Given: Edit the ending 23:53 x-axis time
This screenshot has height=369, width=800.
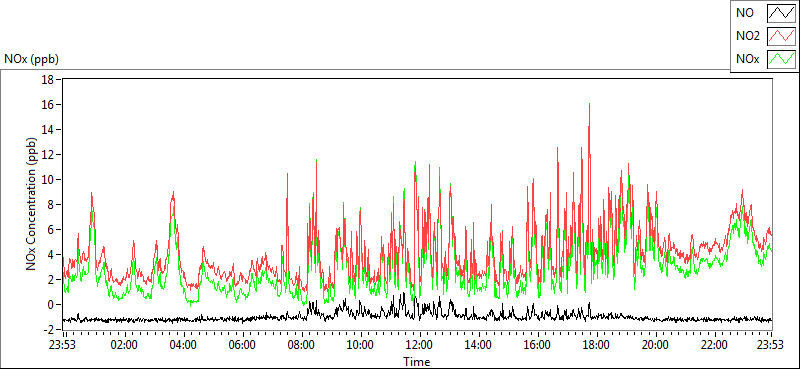Looking at the screenshot, I should tap(771, 344).
